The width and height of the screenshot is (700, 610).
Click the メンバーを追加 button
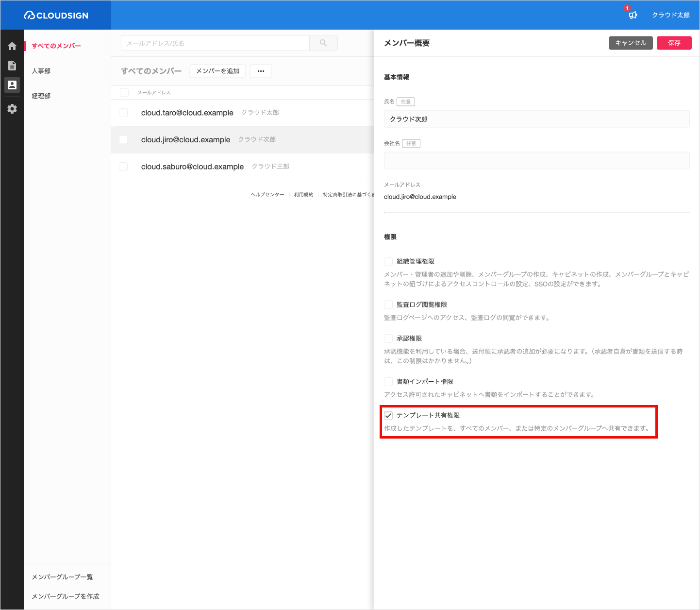(218, 71)
